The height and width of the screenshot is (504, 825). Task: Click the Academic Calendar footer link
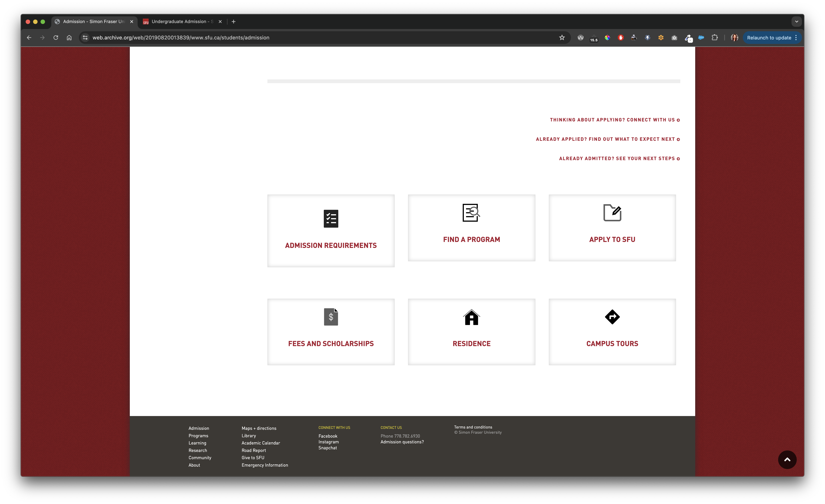pos(261,443)
